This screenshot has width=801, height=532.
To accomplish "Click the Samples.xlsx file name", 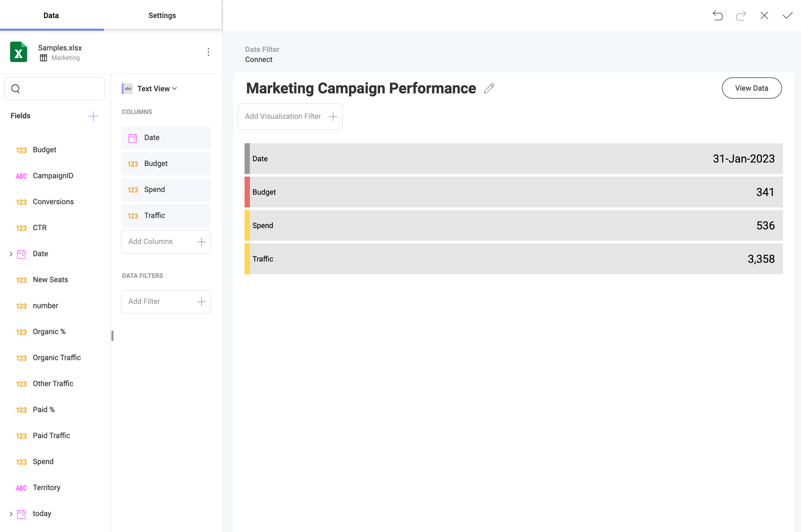I will click(60, 48).
